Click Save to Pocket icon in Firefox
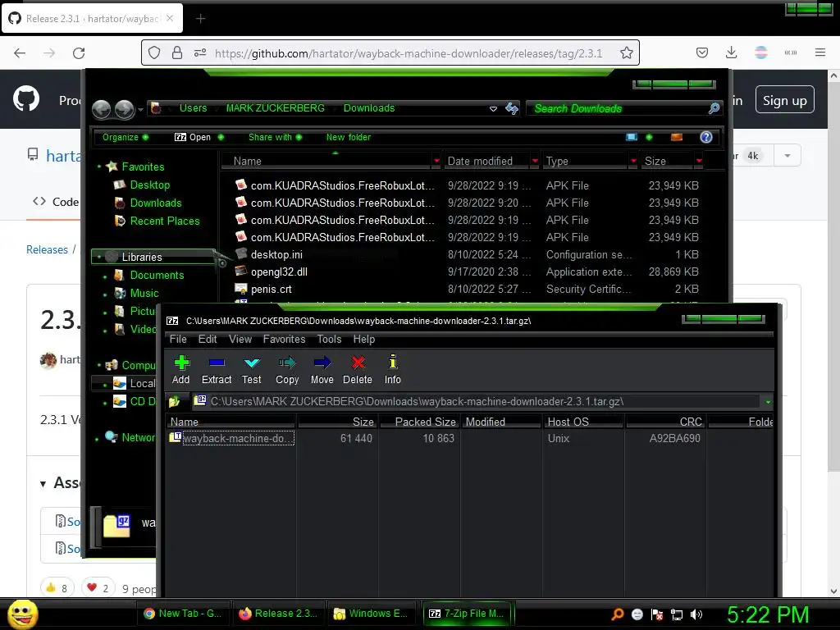Viewport: 840px width, 630px height. [702, 52]
